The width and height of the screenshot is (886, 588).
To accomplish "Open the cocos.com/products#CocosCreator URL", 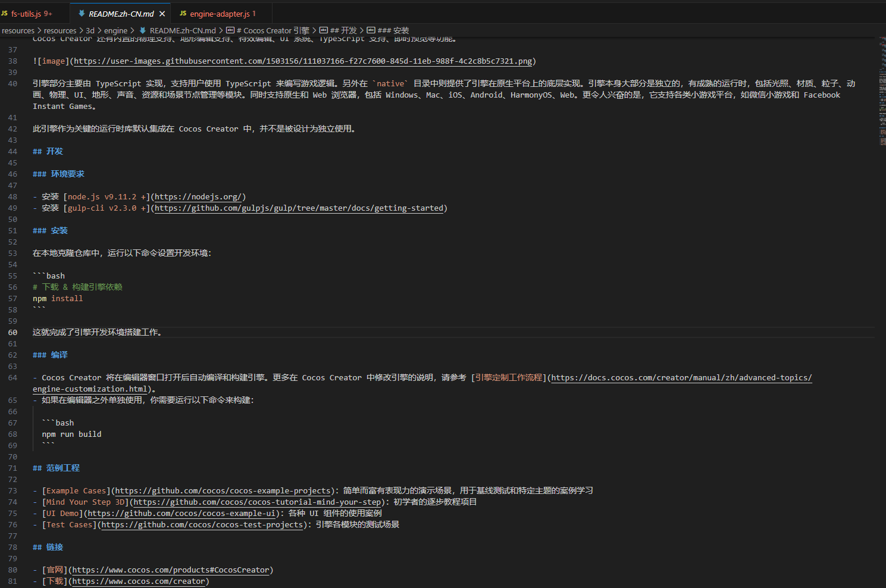I will 171,570.
